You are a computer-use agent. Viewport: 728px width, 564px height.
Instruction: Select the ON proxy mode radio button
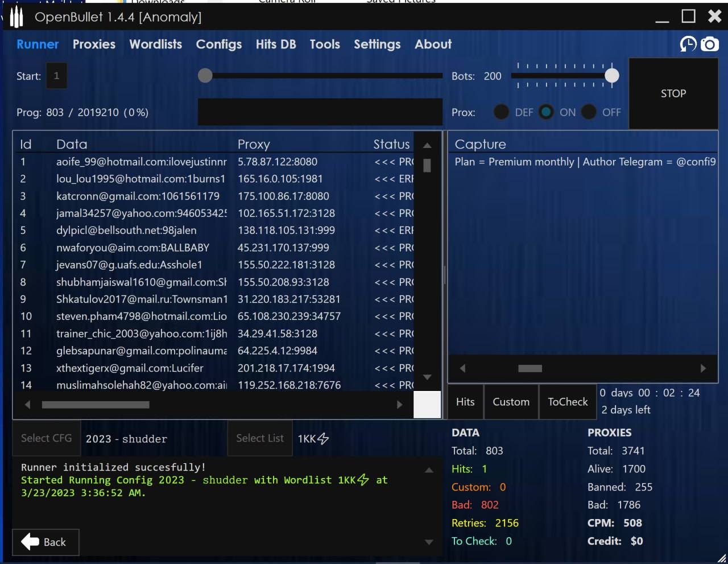[x=546, y=112]
